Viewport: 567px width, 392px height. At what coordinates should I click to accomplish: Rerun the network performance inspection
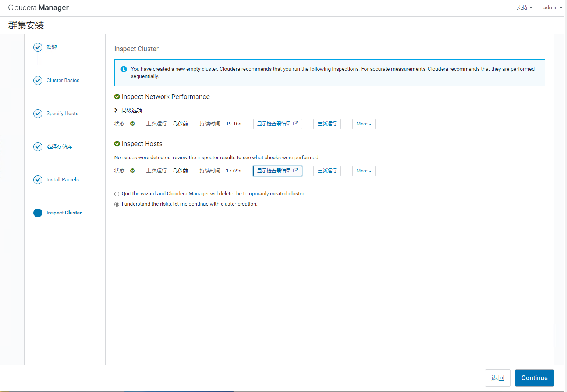pos(327,124)
